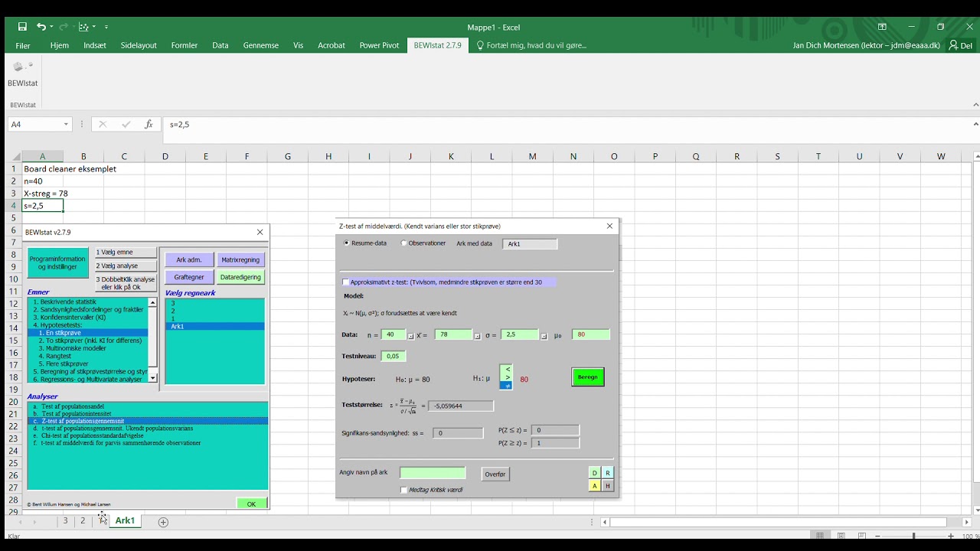Switch to the Indsæt ribbon tab
The width and height of the screenshot is (980, 551).
(95, 45)
